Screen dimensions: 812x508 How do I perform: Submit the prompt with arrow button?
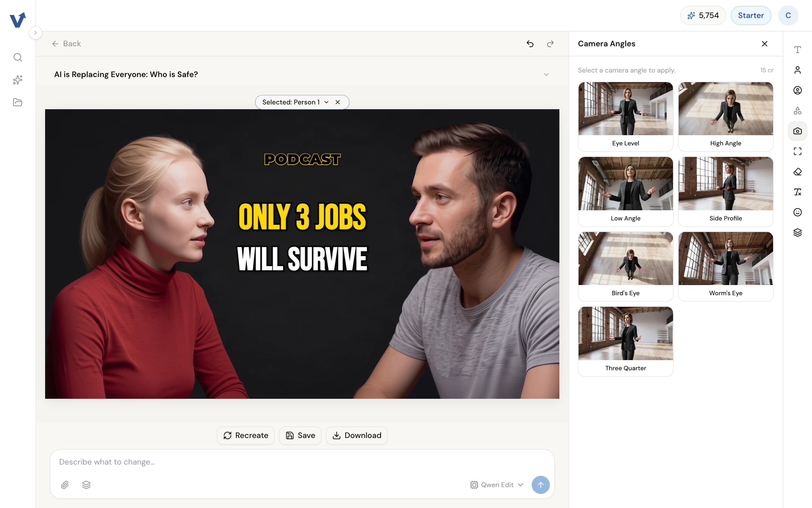click(540, 485)
